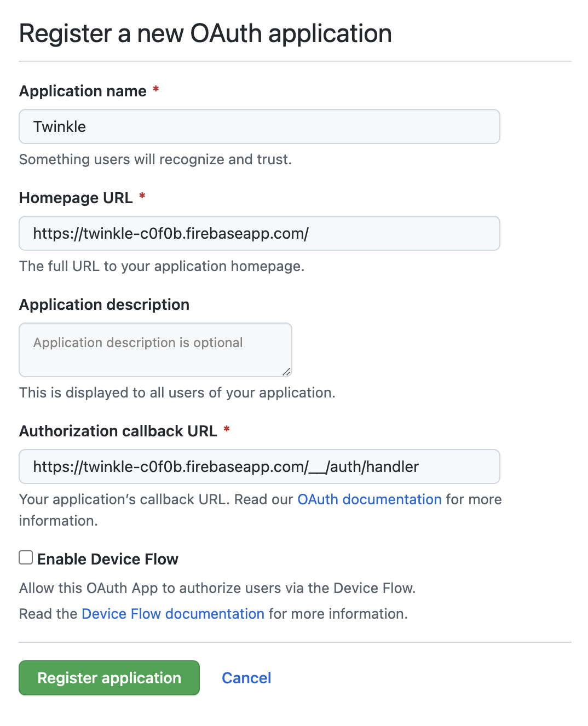Click the "Register a new OAuth application" heading
The height and width of the screenshot is (726, 588).
(x=205, y=33)
